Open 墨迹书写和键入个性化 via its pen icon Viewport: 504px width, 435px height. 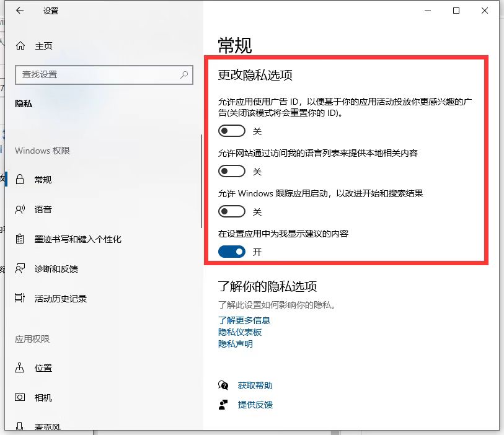(x=19, y=239)
